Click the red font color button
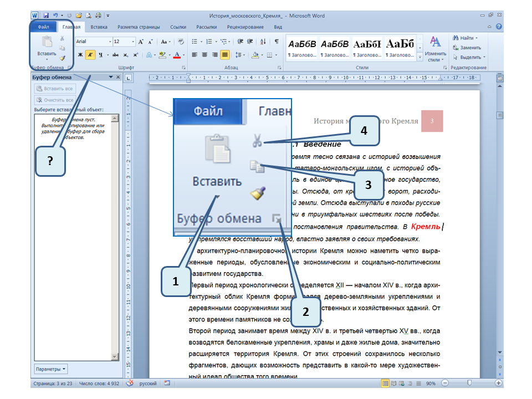Image resolution: width=532 pixels, height=399 pixels. [x=176, y=55]
